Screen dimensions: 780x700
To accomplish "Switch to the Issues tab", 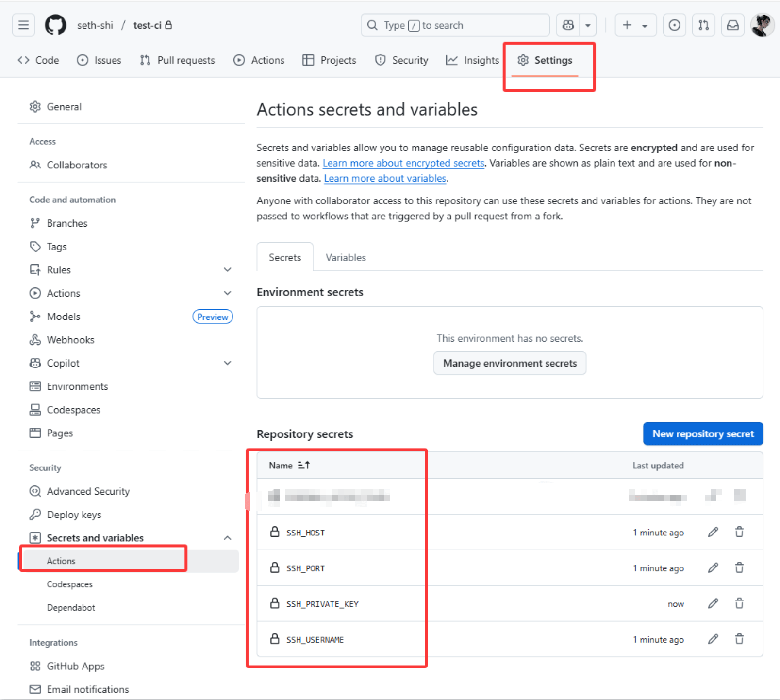I will point(100,60).
